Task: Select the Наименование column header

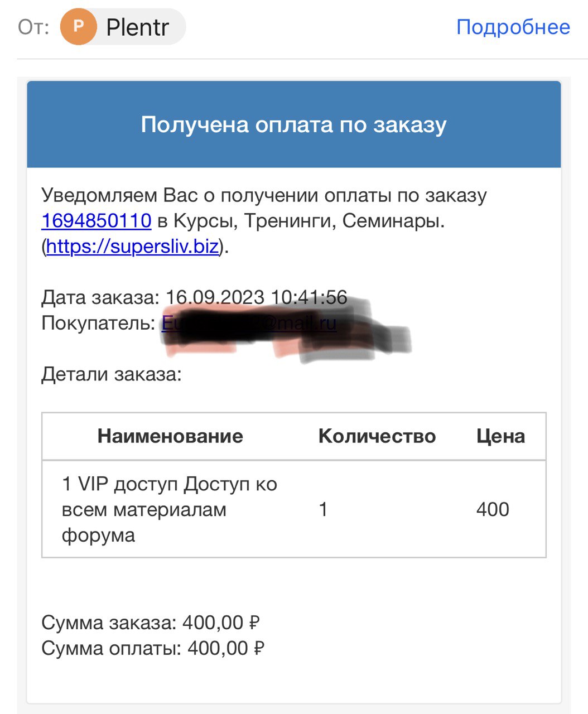Action: 170,436
